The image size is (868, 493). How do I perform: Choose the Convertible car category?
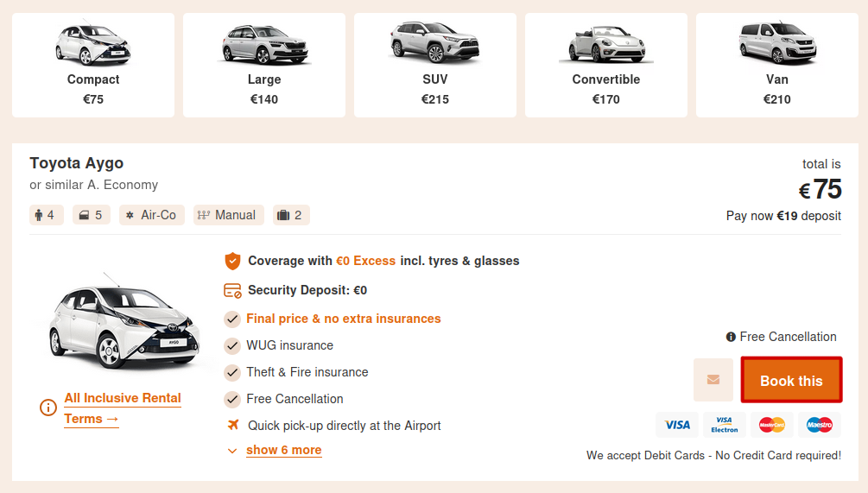pyautogui.click(x=606, y=65)
